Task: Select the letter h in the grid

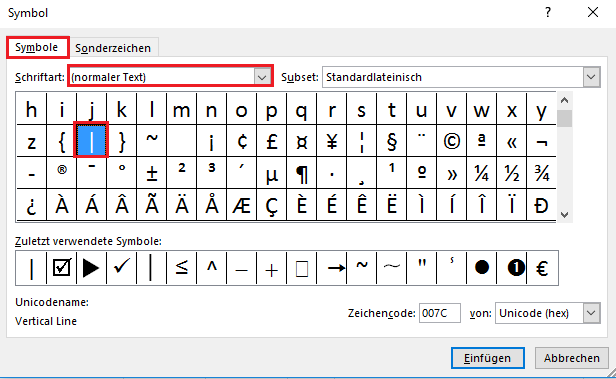Action: [31, 109]
